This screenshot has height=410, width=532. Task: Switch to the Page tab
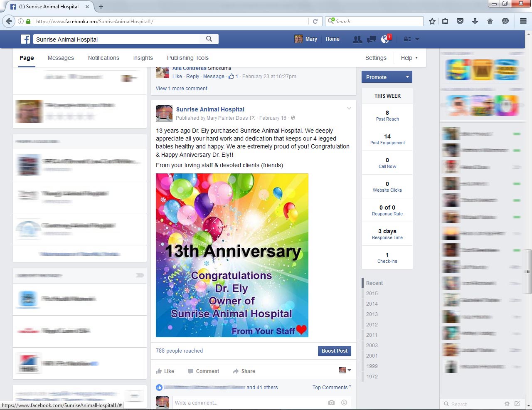[x=27, y=58]
